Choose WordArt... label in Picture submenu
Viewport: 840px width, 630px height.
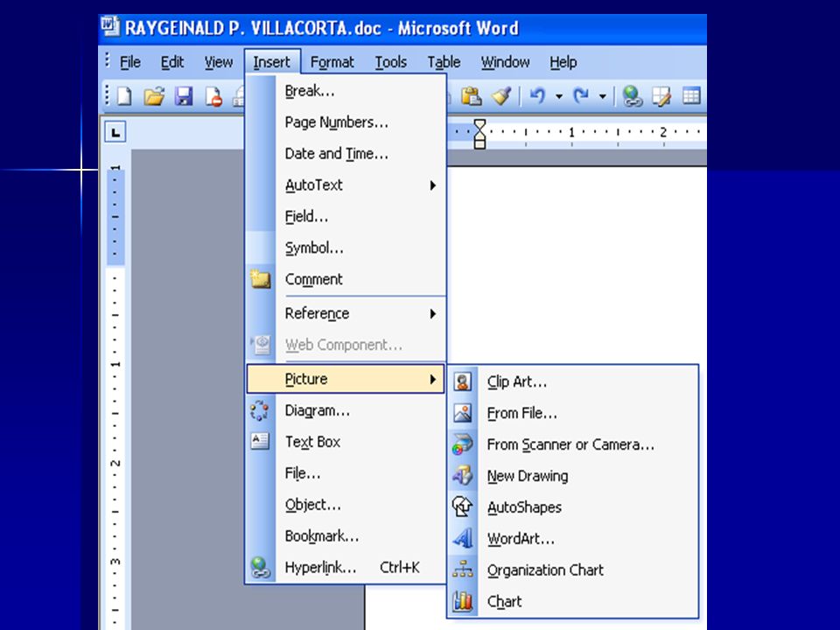(x=521, y=538)
